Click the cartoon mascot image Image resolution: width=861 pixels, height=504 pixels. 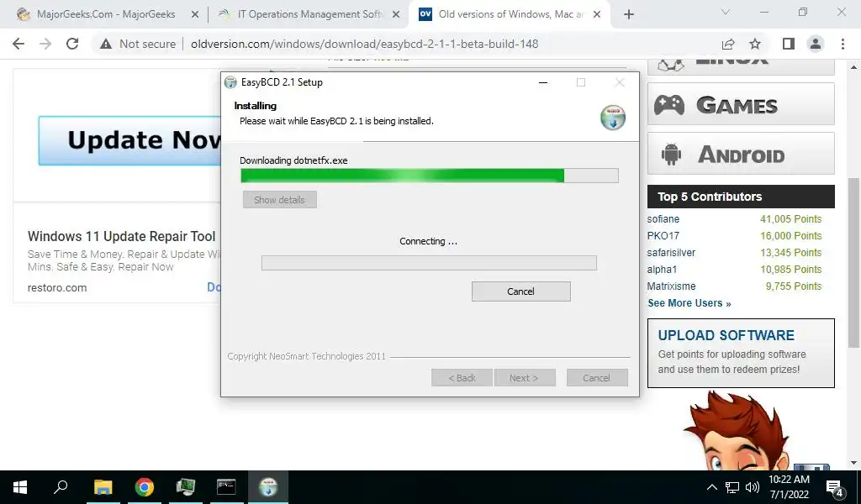click(738, 431)
